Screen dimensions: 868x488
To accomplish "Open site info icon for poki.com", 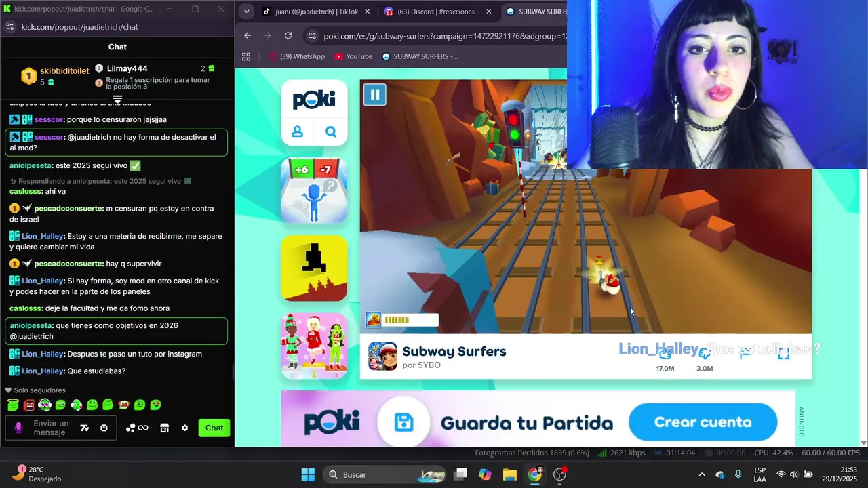I will pyautogui.click(x=311, y=36).
